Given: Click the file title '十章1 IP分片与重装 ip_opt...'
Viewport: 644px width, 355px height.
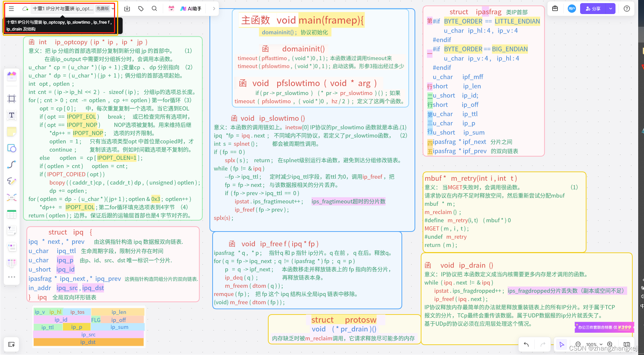Looking at the screenshot, I should (63, 9).
